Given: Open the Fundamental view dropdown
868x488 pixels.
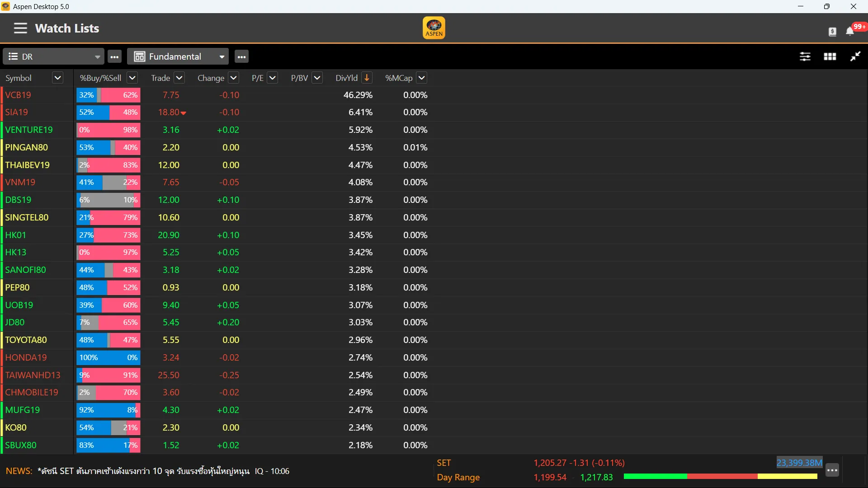Looking at the screenshot, I should pos(222,56).
